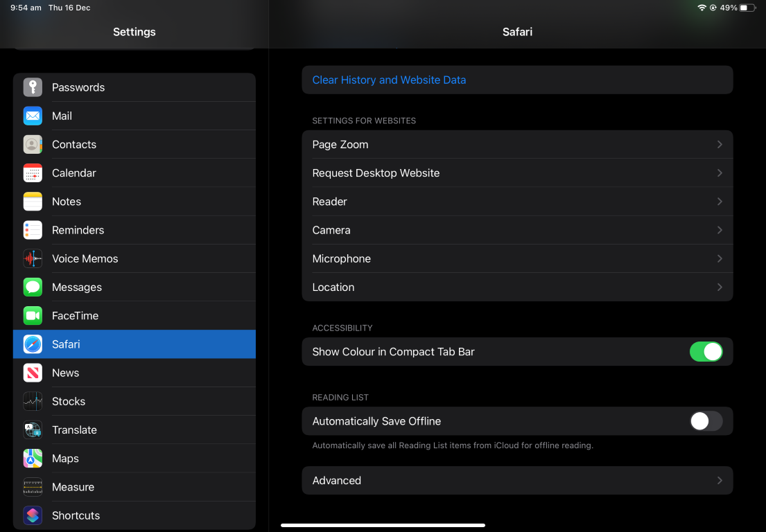This screenshot has height=532, width=766.
Task: Tap the Reminders app icon
Action: (33, 230)
